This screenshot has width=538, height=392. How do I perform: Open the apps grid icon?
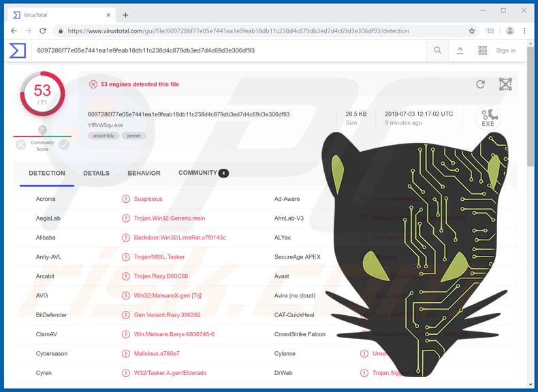coord(482,50)
